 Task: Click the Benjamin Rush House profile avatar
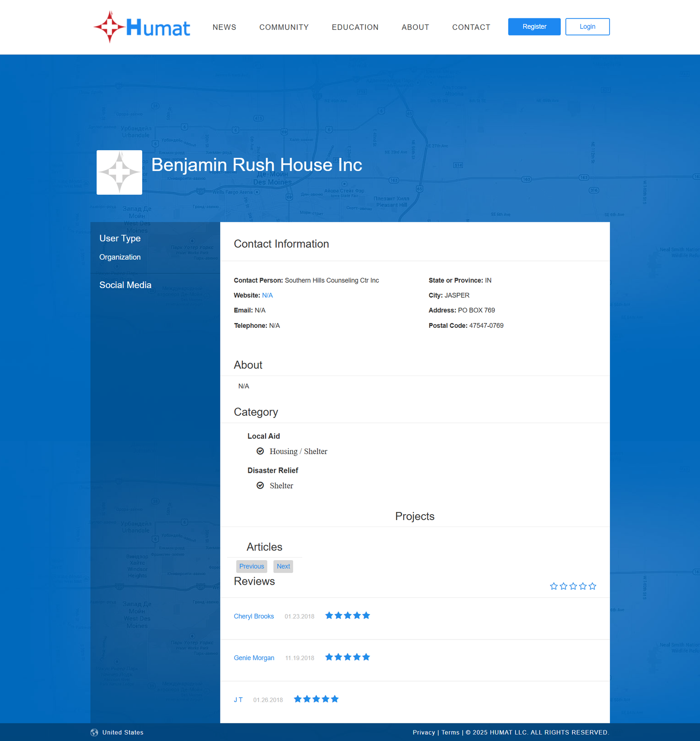[119, 172]
